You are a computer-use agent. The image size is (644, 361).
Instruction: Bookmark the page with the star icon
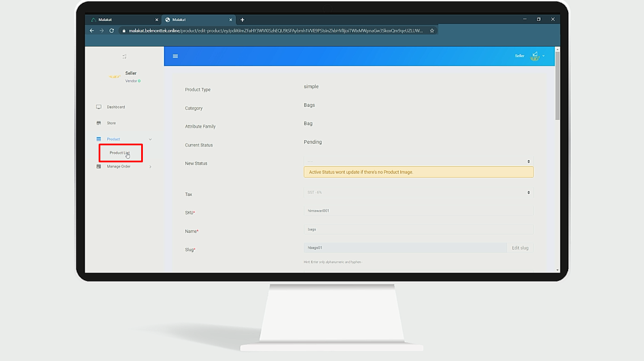[432, 31]
